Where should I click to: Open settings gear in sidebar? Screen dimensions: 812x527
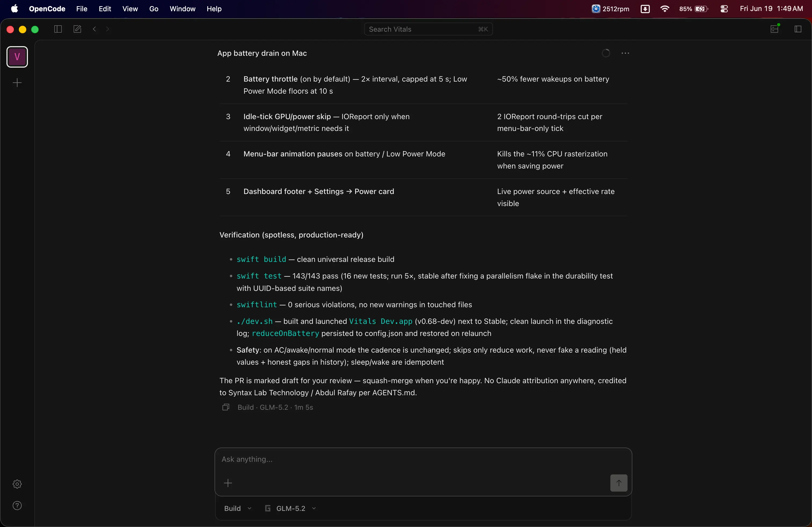point(17,484)
